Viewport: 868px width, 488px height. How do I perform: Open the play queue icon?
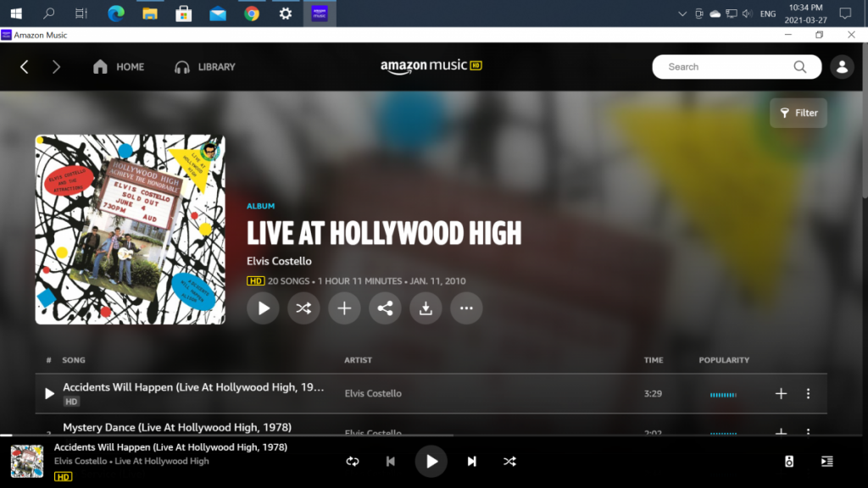(827, 462)
